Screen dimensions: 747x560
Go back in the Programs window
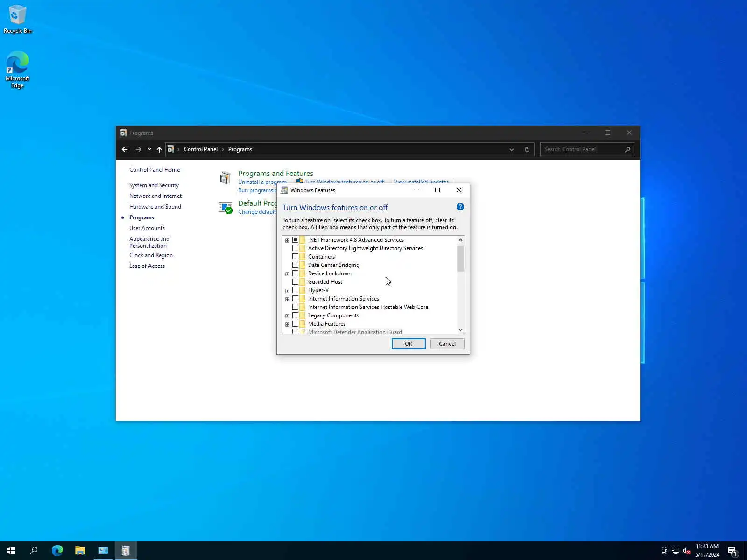tap(125, 149)
